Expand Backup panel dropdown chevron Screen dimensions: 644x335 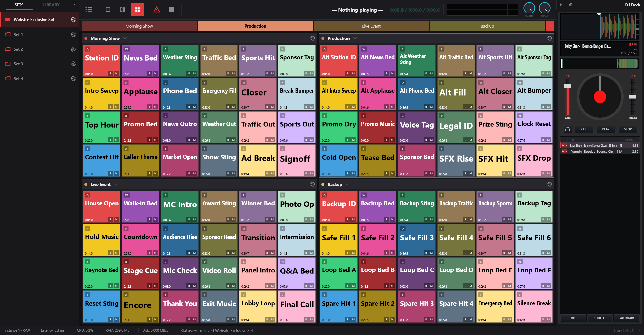[x=347, y=185]
